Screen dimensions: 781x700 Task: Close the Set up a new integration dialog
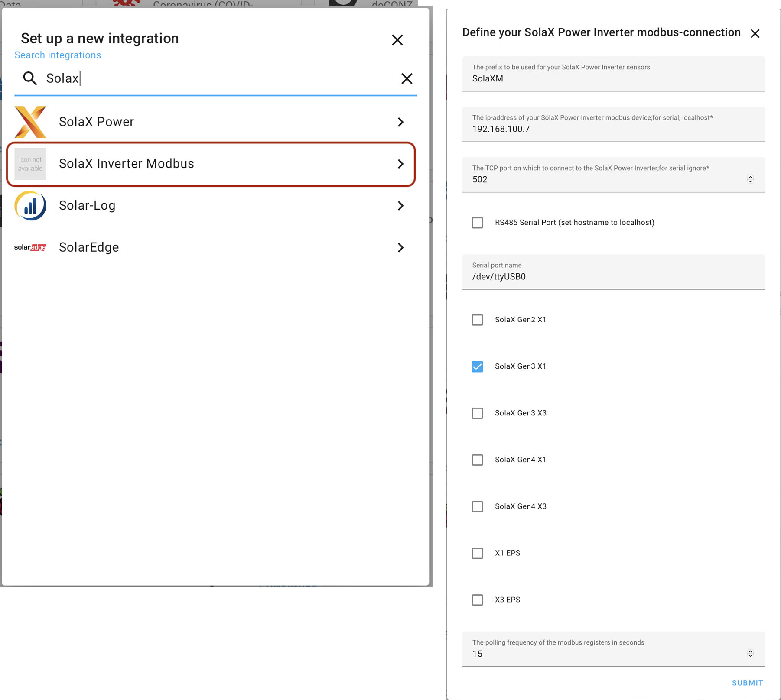coord(397,40)
